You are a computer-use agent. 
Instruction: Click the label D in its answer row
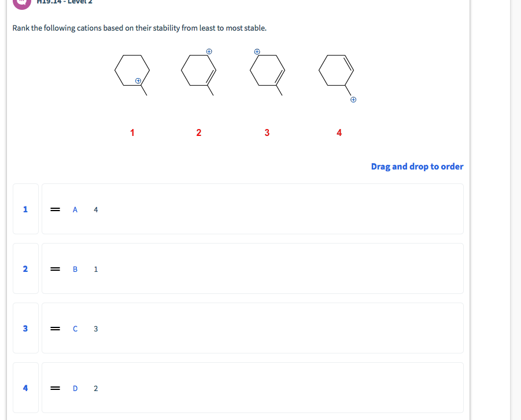[75, 388]
